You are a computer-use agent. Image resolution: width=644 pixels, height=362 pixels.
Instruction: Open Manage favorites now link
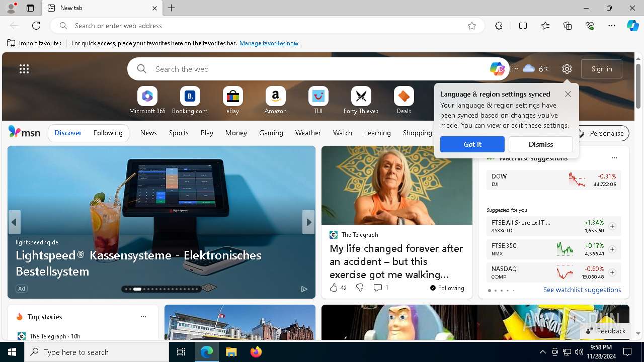tap(269, 43)
